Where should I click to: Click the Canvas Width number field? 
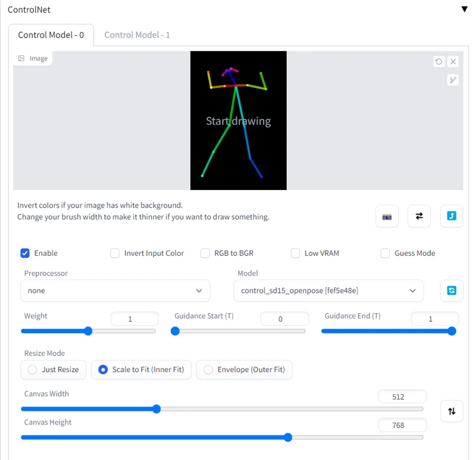click(403, 397)
